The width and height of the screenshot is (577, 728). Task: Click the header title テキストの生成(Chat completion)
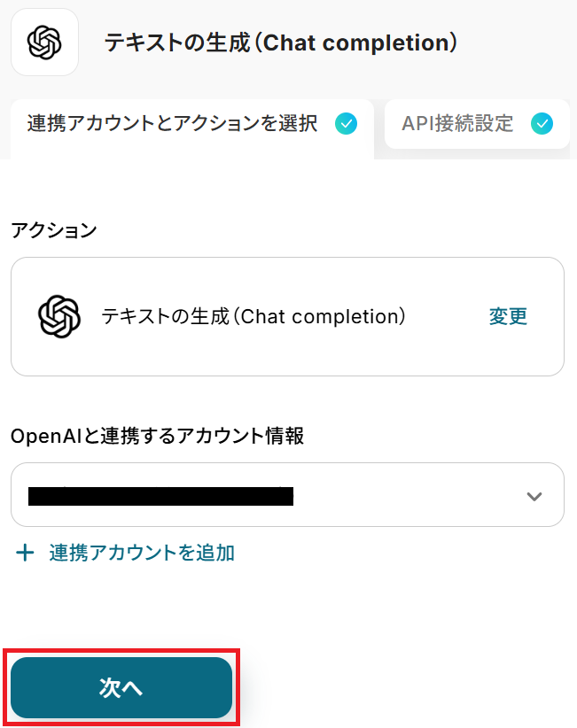pyautogui.click(x=280, y=43)
